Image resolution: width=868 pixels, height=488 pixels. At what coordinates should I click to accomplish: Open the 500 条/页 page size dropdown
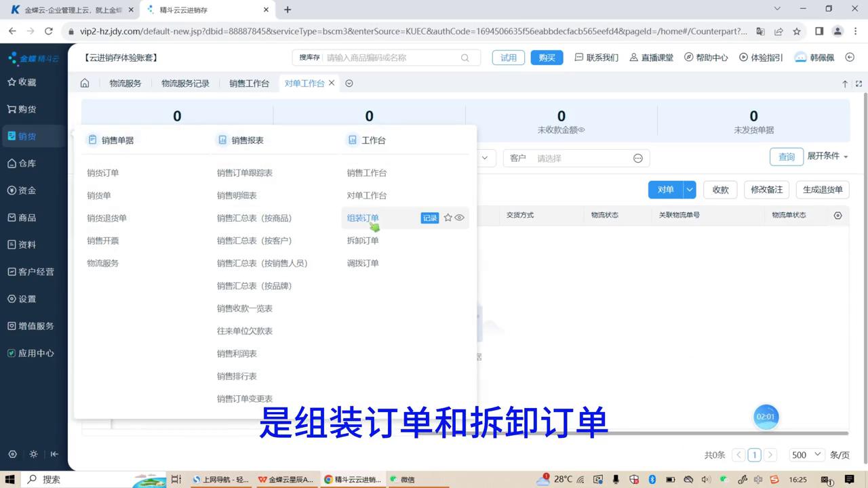click(806, 455)
